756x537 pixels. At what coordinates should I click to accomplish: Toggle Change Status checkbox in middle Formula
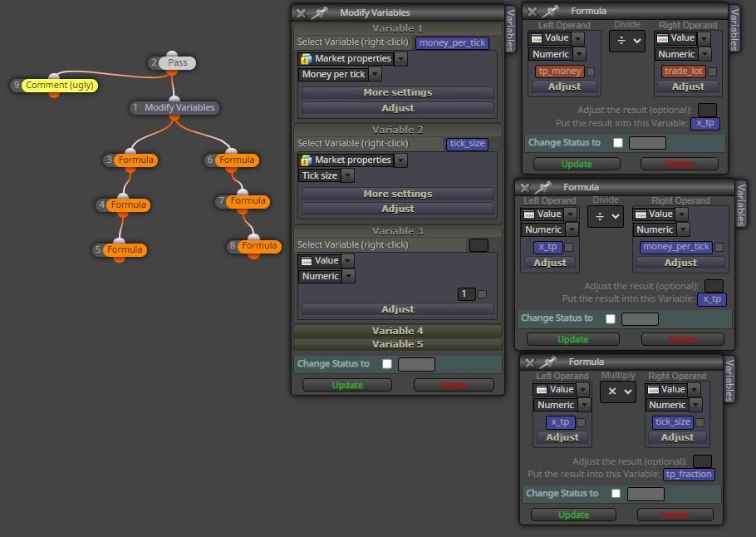click(611, 319)
